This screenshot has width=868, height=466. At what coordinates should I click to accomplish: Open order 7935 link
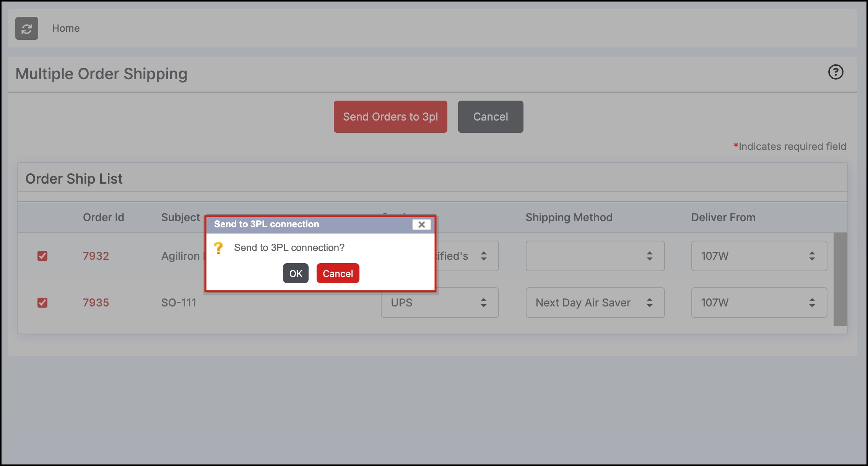click(x=96, y=303)
